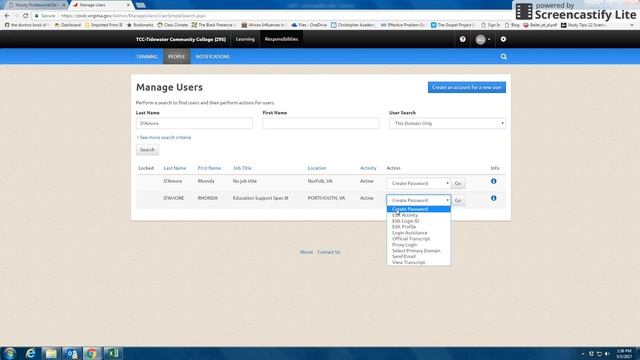
Task: Sort by Last Name column header
Action: click(175, 168)
